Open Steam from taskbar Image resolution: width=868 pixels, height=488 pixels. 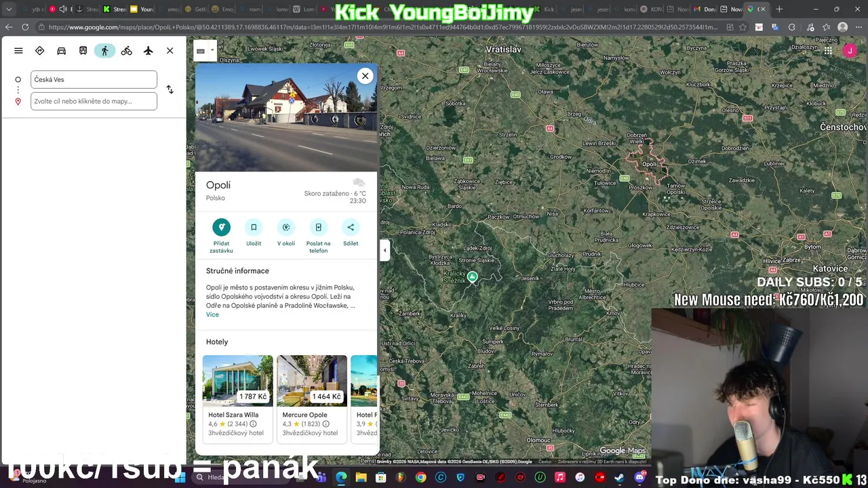point(620,478)
